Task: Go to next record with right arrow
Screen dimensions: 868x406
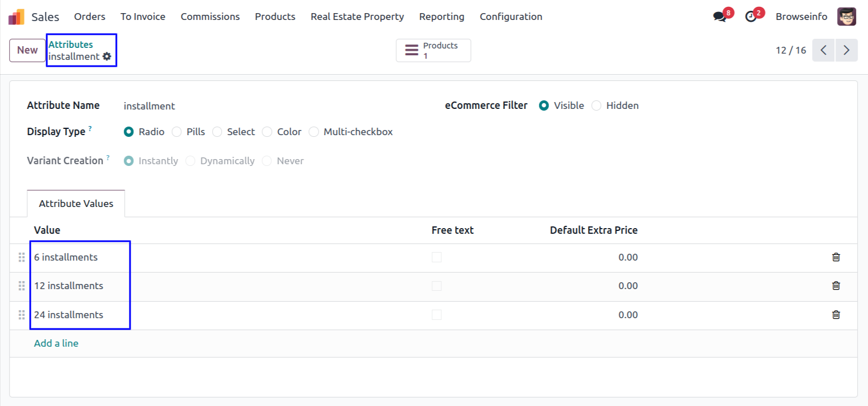Action: (846, 50)
